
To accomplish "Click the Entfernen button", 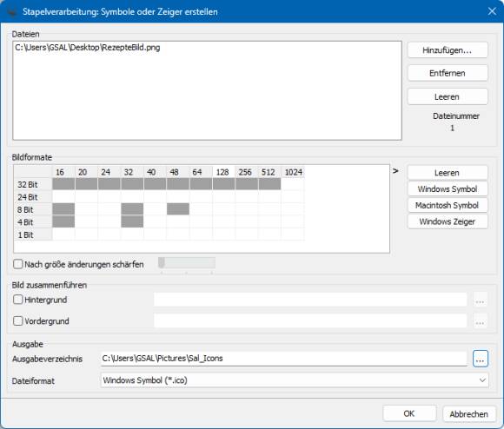I will pos(448,73).
